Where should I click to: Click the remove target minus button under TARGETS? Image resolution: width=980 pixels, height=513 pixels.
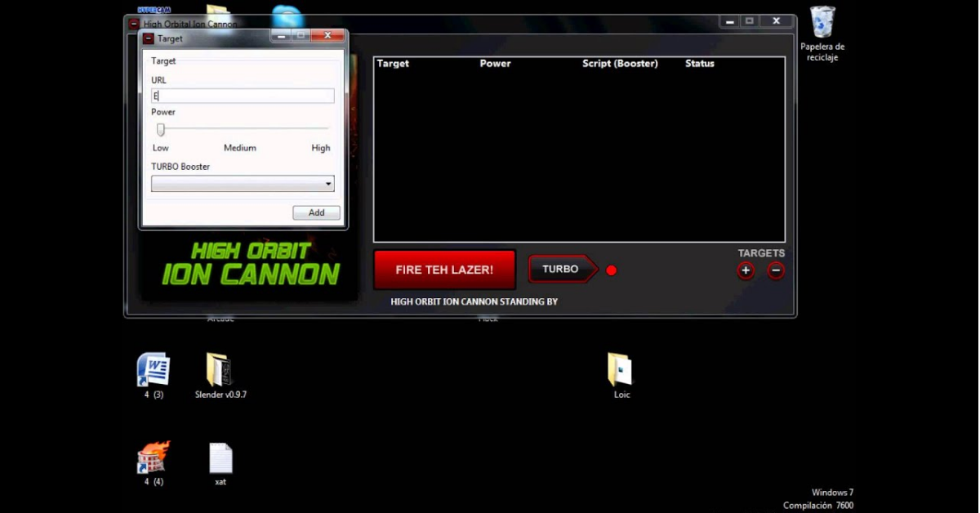tap(776, 270)
